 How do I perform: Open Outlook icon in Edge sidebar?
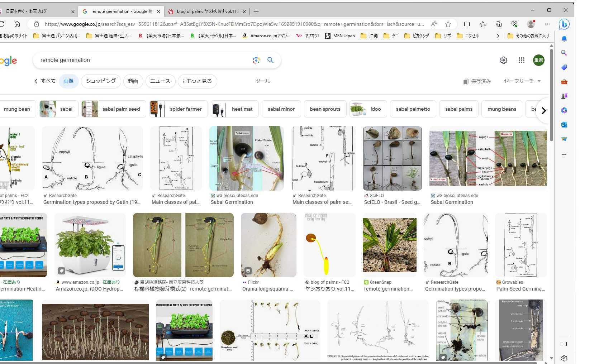click(x=564, y=125)
